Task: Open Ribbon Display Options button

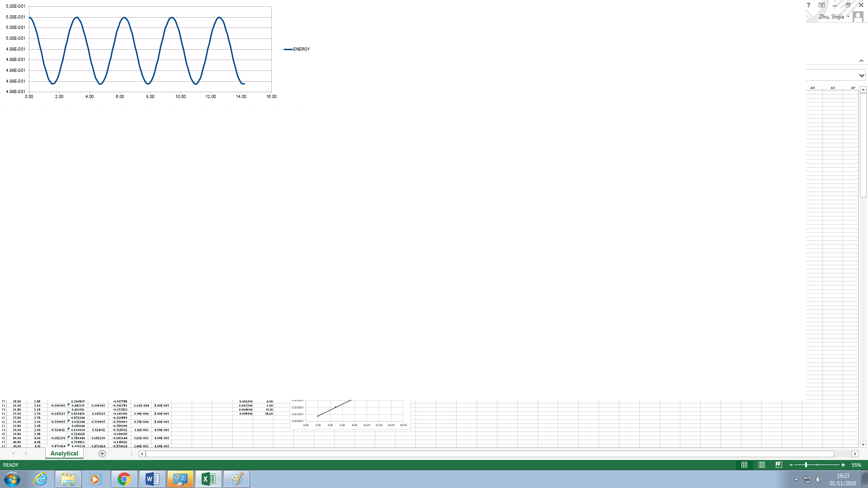Action: [x=821, y=5]
